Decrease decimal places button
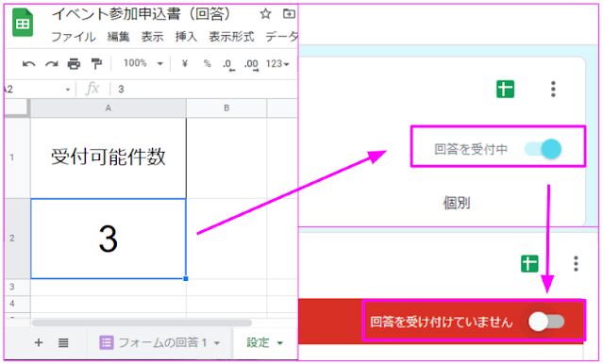 coord(228,64)
